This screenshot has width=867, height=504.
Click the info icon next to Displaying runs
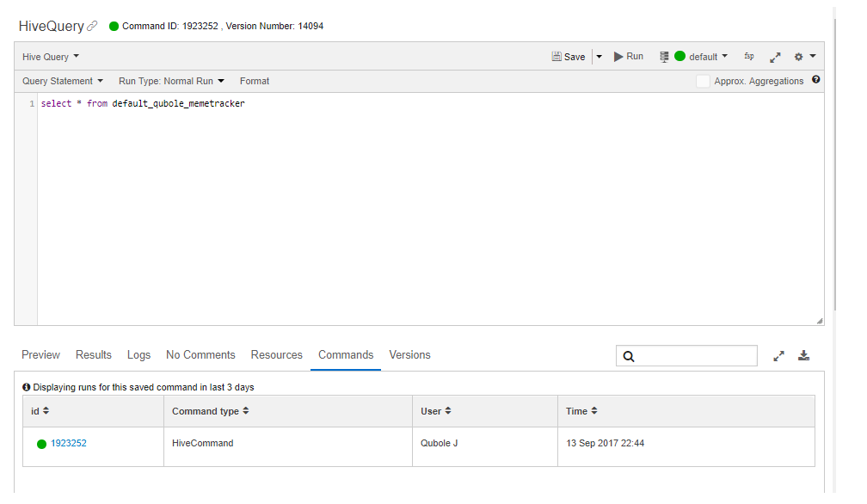click(x=26, y=387)
